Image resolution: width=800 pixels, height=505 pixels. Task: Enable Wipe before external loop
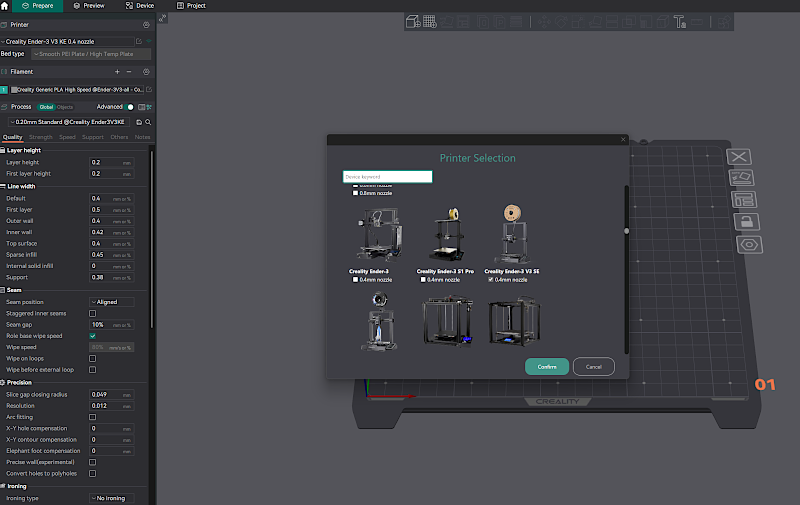click(92, 370)
